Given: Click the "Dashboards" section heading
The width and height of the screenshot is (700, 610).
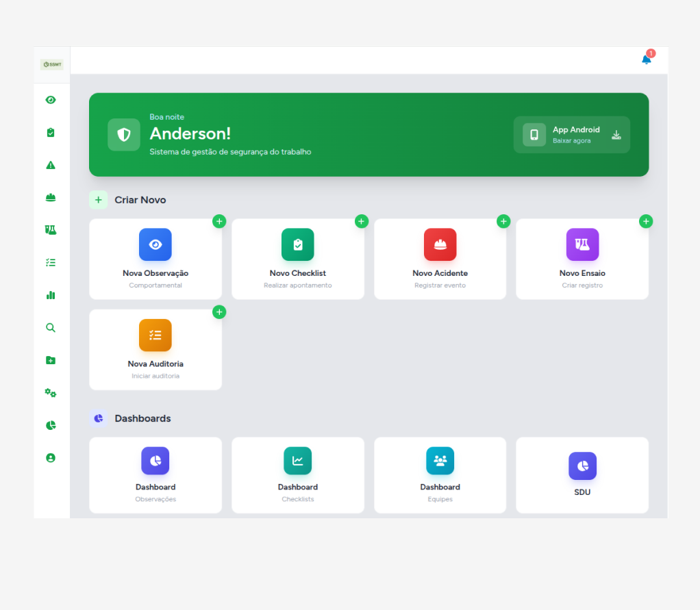Looking at the screenshot, I should pyautogui.click(x=143, y=418).
